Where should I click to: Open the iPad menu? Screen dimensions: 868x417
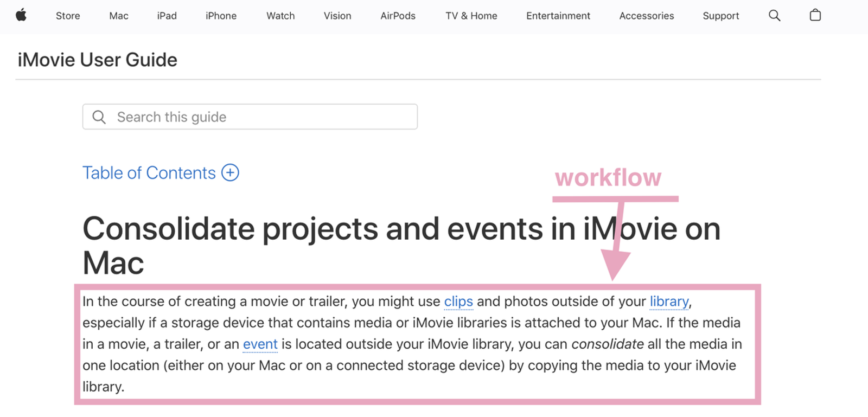coord(167,16)
